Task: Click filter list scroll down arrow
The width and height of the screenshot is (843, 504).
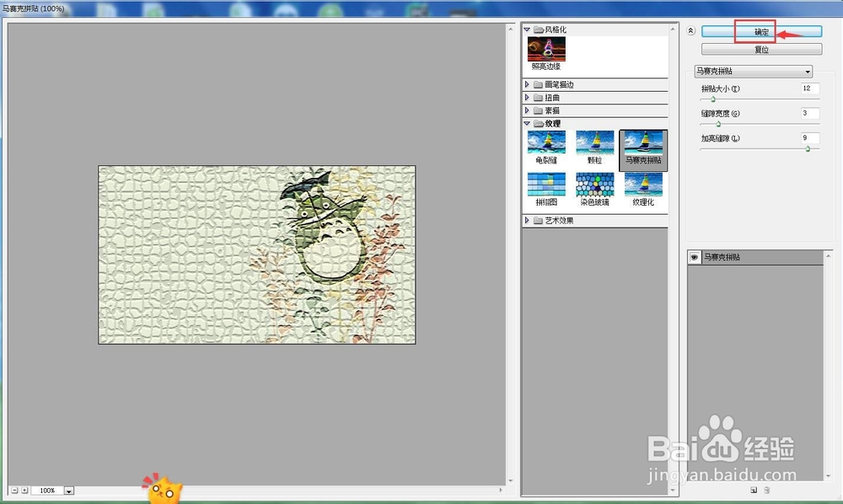Action: click(673, 490)
